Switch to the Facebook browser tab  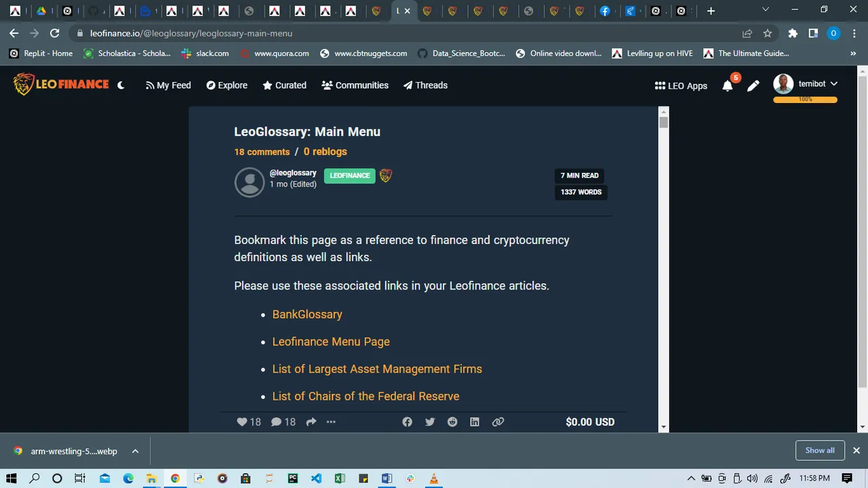[x=605, y=11]
